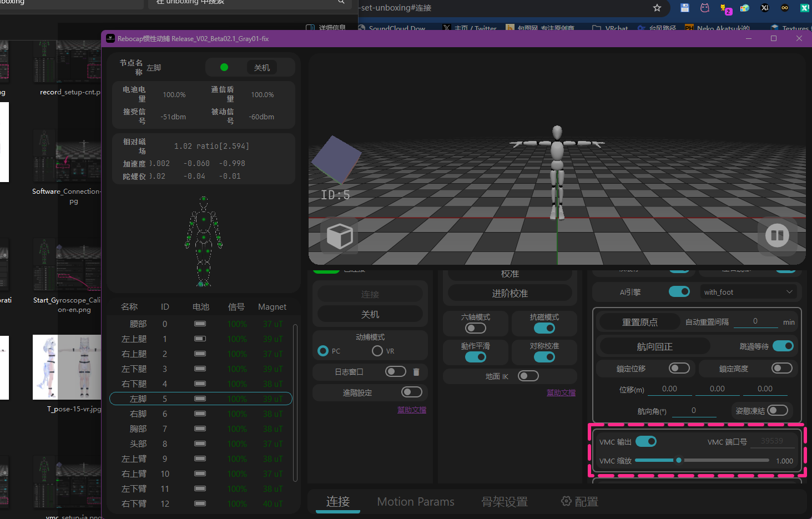Screen dimensions: 812x519
Task: Open the with_foot dropdown
Action: point(748,292)
